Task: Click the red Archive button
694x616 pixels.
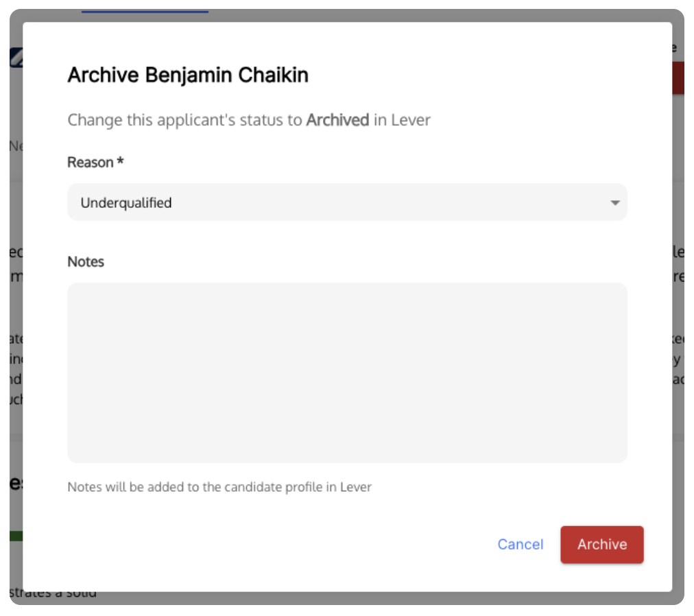Action: [602, 544]
